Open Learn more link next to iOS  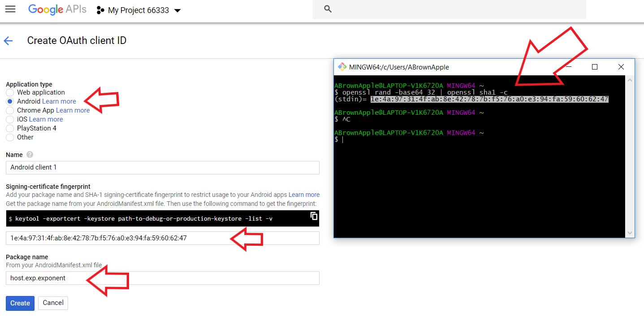click(x=46, y=119)
